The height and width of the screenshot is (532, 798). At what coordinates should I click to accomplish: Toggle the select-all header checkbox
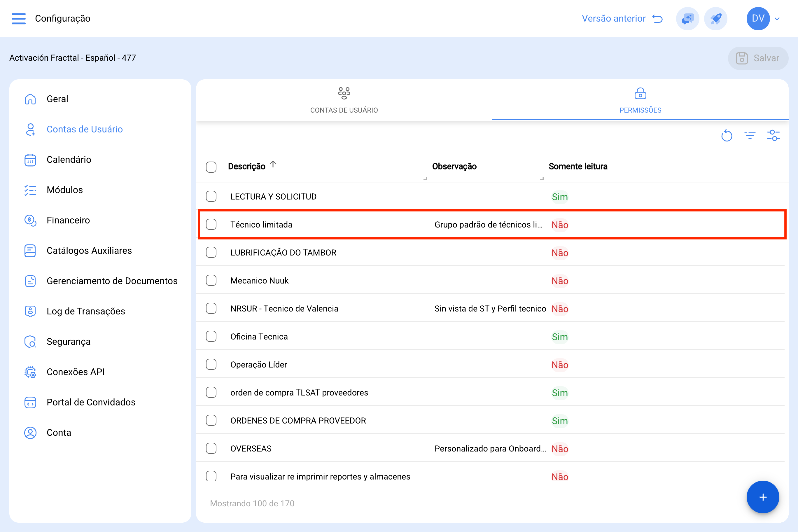211,167
